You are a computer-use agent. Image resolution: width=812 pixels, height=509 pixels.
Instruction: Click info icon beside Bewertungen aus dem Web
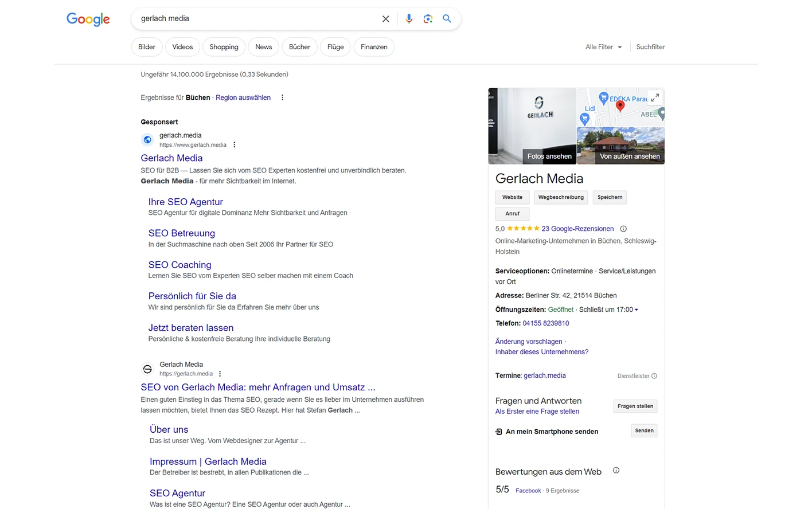pos(616,471)
